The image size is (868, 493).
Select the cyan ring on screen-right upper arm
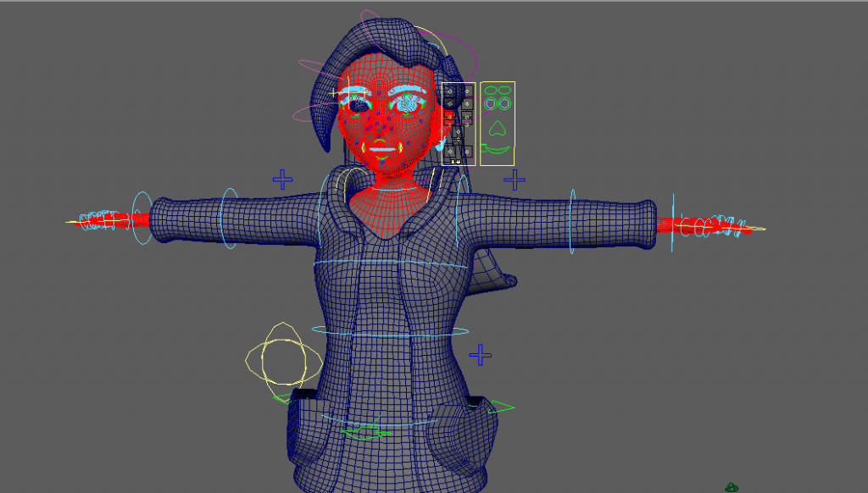[572, 221]
